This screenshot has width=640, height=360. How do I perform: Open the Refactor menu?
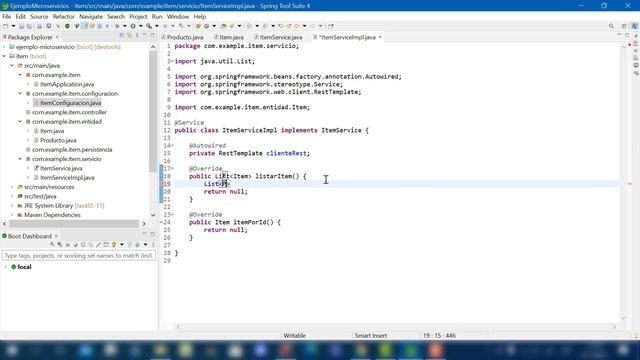(x=63, y=17)
